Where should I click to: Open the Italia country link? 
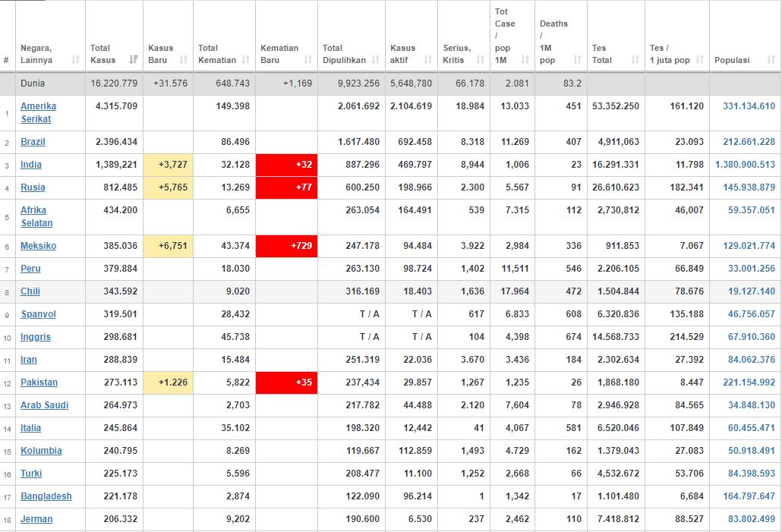[x=31, y=428]
